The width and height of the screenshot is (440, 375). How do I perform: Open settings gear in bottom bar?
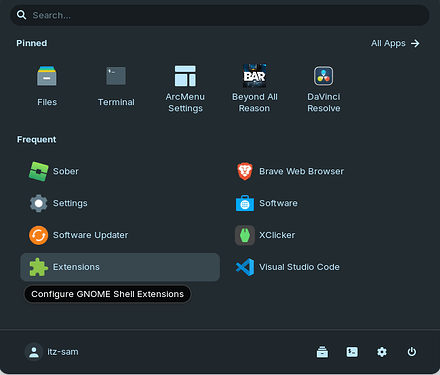tap(382, 352)
